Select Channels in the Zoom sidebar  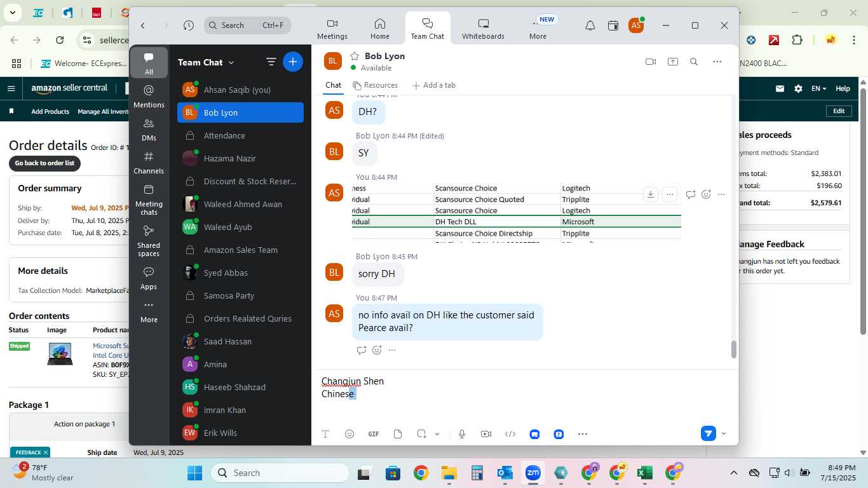click(149, 162)
